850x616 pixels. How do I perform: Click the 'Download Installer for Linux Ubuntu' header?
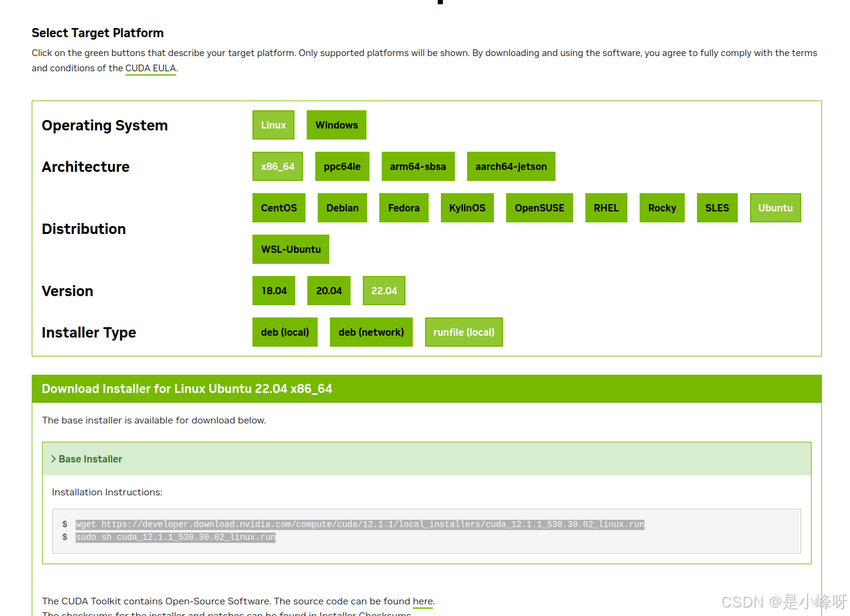click(187, 389)
